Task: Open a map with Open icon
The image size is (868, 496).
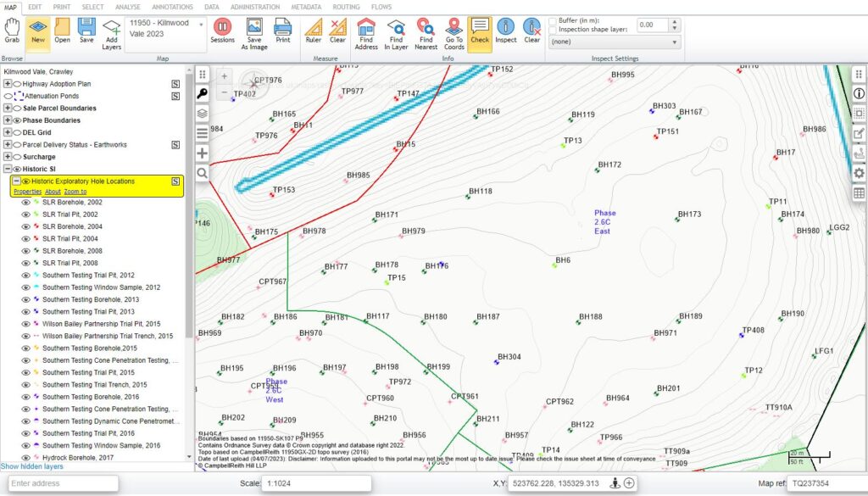Action: click(x=62, y=31)
